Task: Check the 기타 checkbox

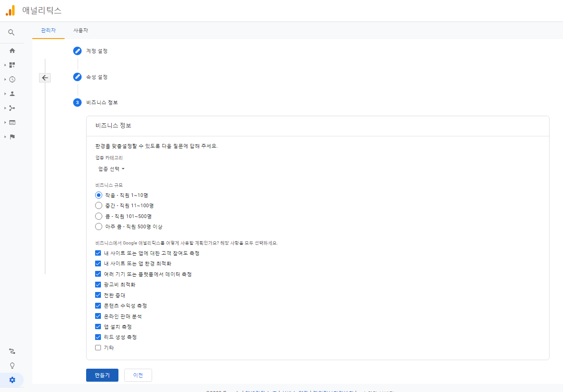Action: coord(98,348)
